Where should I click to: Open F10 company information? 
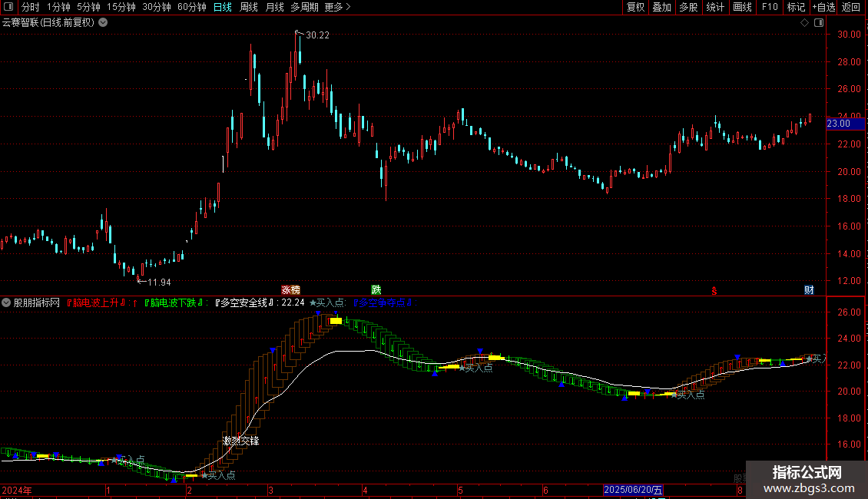click(x=770, y=7)
